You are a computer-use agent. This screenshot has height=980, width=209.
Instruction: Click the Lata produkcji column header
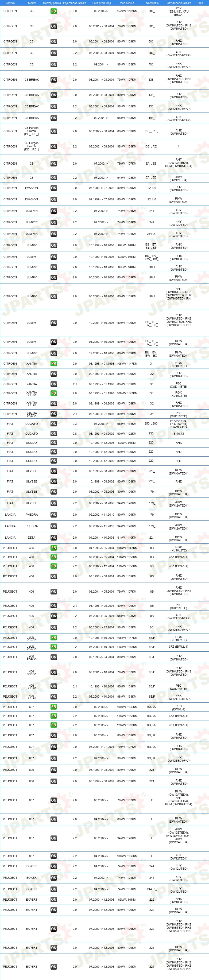pos(101,3)
